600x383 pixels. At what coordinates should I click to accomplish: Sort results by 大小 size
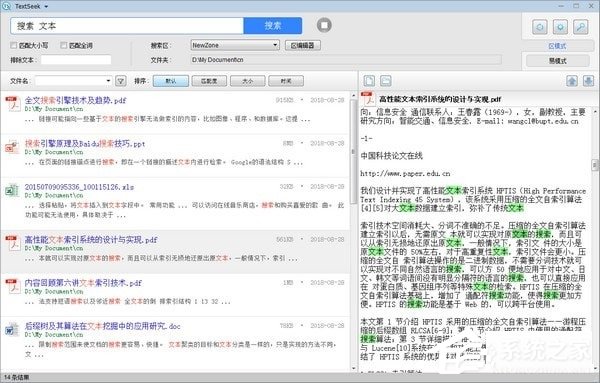pos(247,81)
